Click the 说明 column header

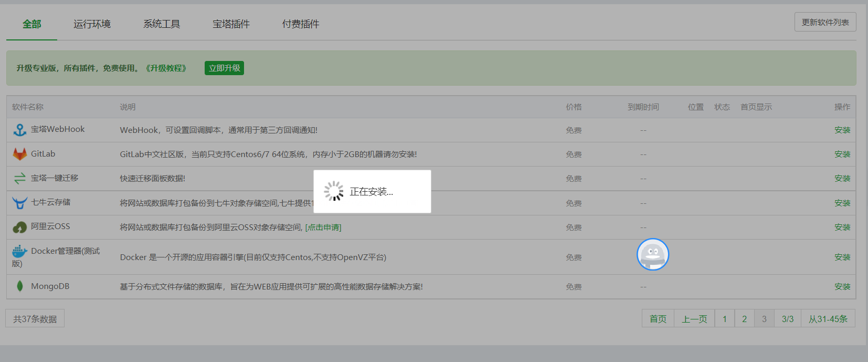pos(128,107)
